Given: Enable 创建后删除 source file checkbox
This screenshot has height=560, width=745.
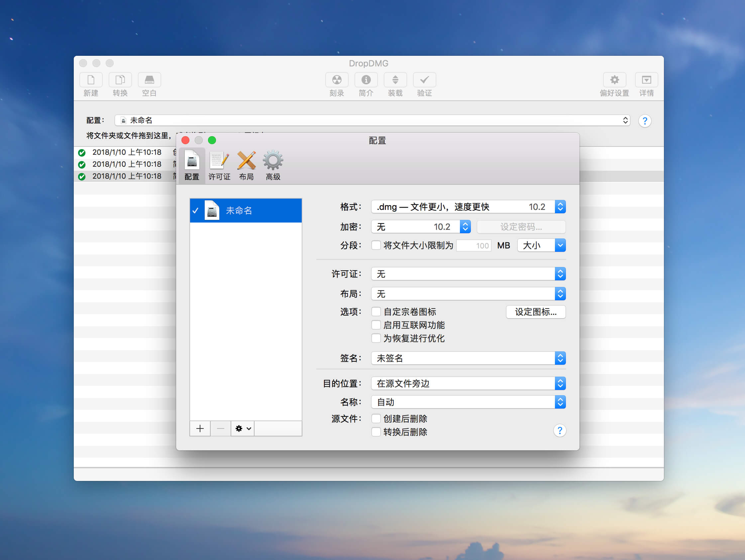Looking at the screenshot, I should click(376, 419).
